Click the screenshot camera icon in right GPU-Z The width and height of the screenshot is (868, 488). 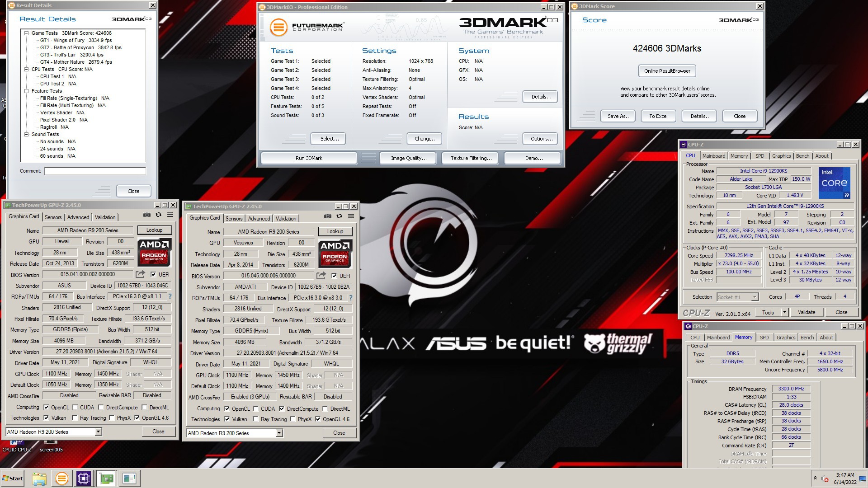[328, 216]
